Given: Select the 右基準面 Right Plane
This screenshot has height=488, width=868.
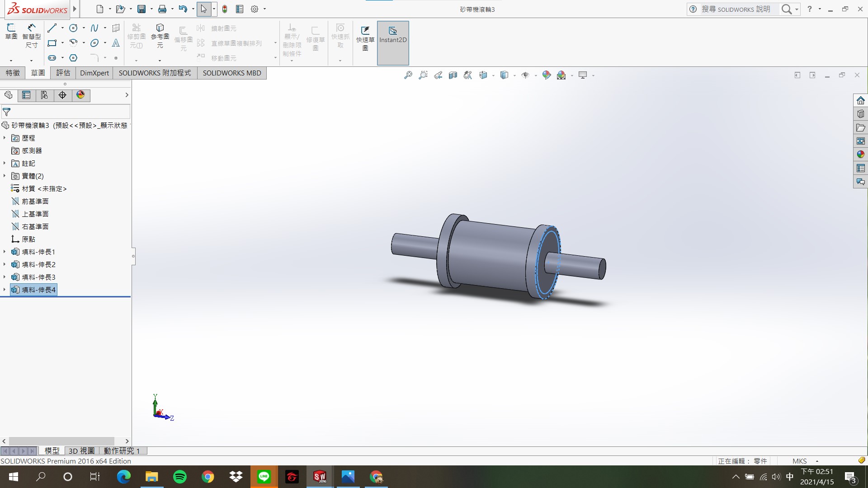Looking at the screenshot, I should [30, 226].
